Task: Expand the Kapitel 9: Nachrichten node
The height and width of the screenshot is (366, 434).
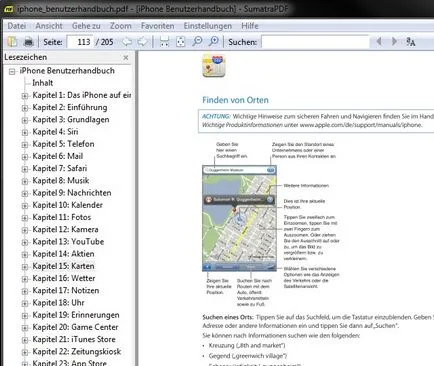Action: [x=25, y=194]
